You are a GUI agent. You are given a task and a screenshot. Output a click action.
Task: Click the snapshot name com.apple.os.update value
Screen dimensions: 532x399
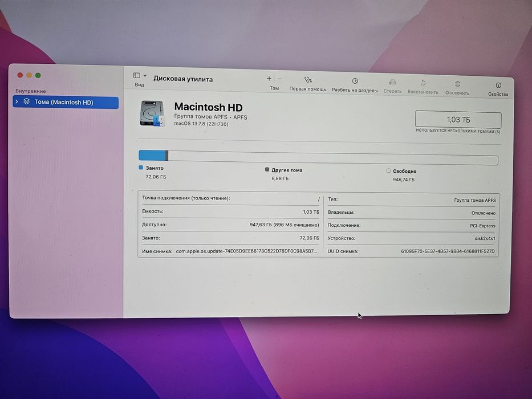point(247,251)
